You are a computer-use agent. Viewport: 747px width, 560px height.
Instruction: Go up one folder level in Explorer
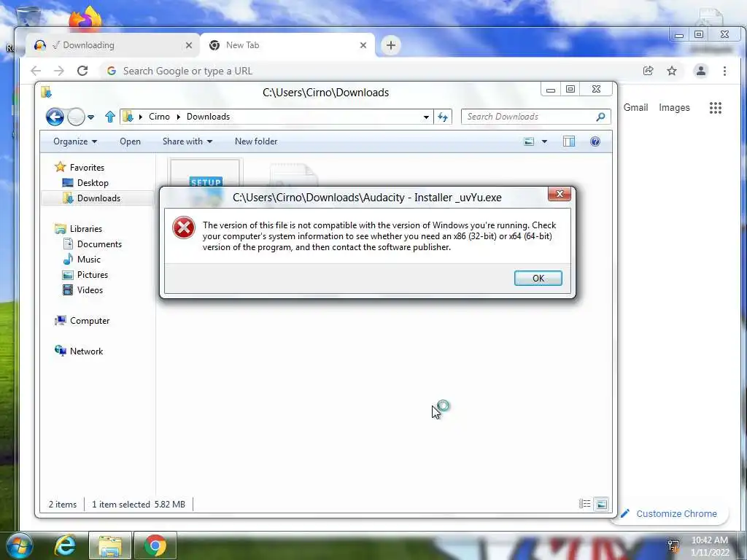(110, 117)
